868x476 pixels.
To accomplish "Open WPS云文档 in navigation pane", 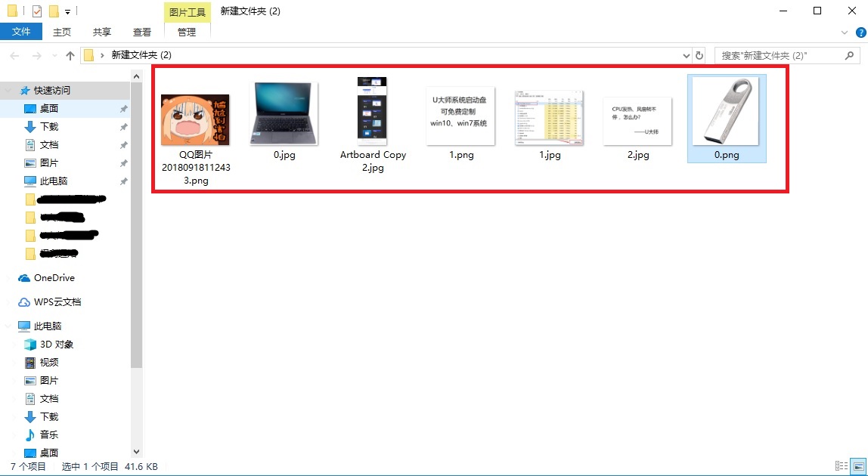I will pyautogui.click(x=57, y=302).
